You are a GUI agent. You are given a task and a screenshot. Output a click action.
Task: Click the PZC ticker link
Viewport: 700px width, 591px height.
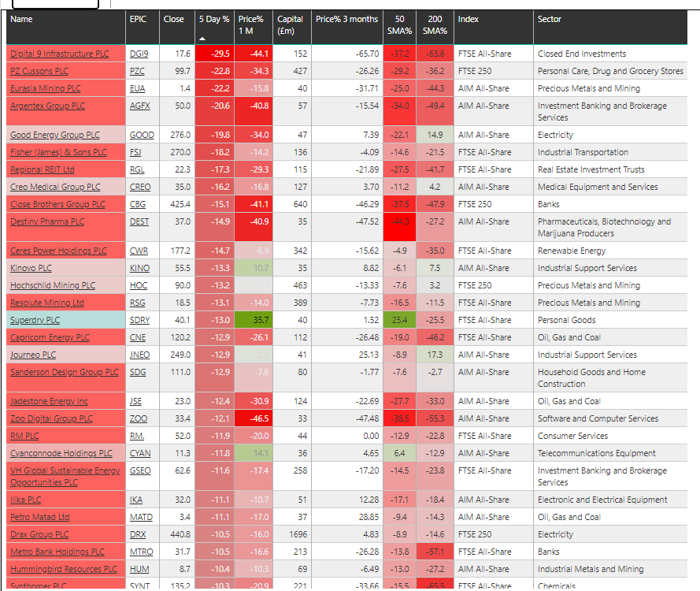(137, 72)
